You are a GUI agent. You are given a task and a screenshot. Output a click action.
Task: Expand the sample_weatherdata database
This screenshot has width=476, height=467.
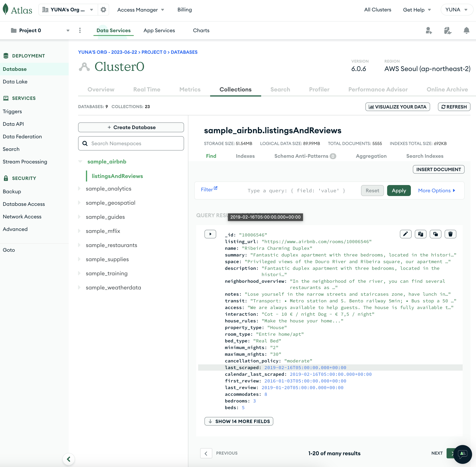click(79, 287)
